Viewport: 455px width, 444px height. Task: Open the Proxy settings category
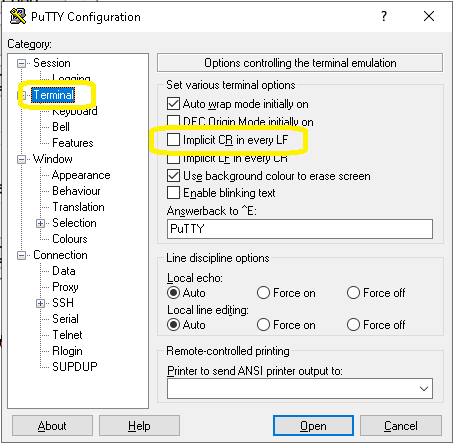(x=65, y=287)
